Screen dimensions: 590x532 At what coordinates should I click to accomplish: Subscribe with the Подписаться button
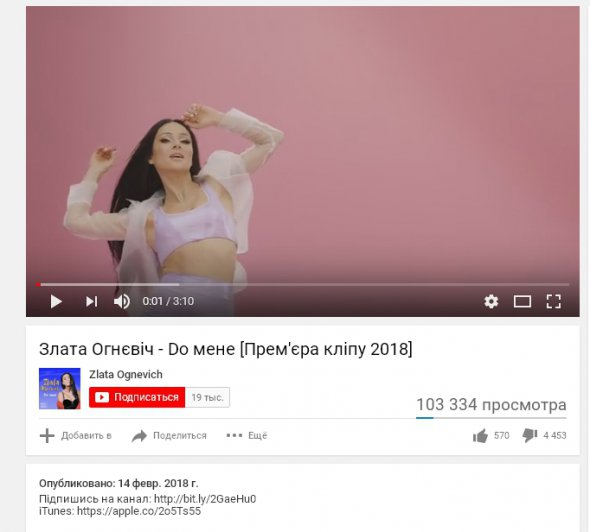pos(137,397)
